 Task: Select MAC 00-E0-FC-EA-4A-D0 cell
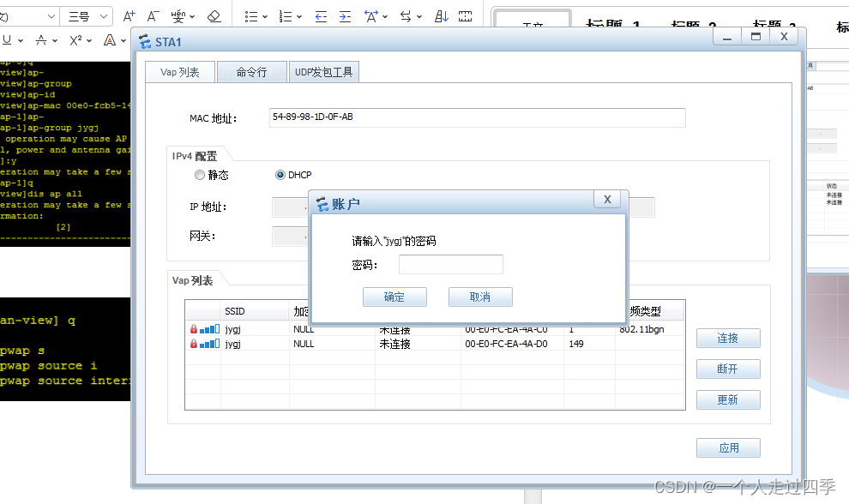point(512,344)
